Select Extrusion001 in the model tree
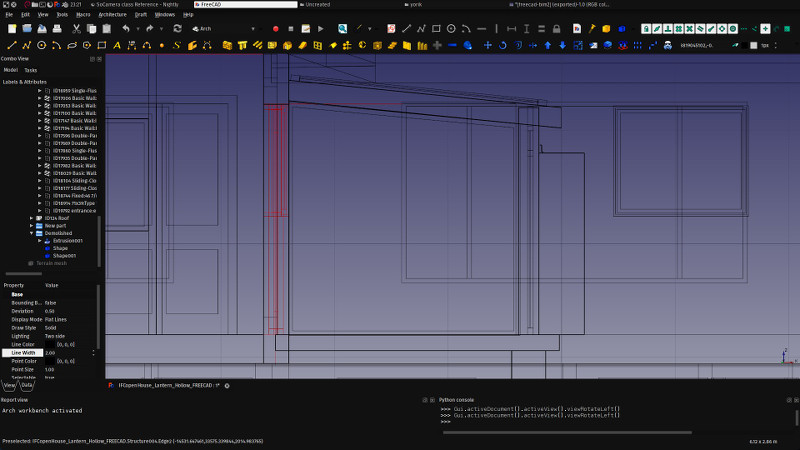 click(68, 241)
